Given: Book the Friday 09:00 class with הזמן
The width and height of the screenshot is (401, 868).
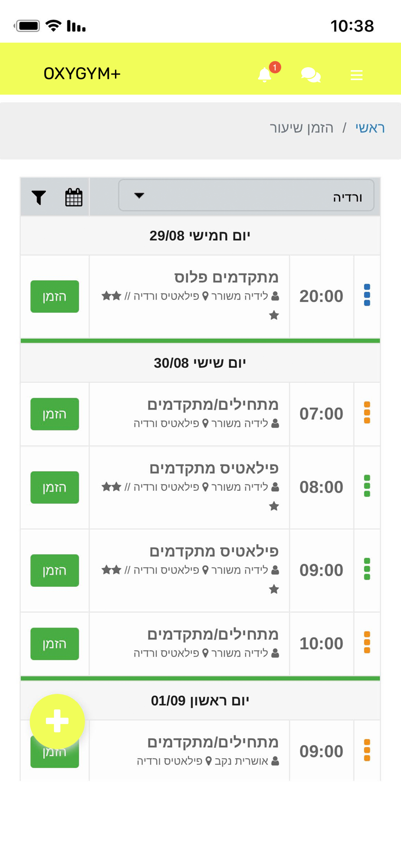Looking at the screenshot, I should click(55, 570).
